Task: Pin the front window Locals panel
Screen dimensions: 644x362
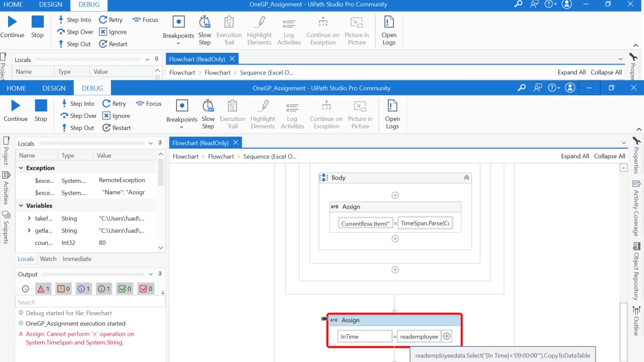Action: pos(160,143)
